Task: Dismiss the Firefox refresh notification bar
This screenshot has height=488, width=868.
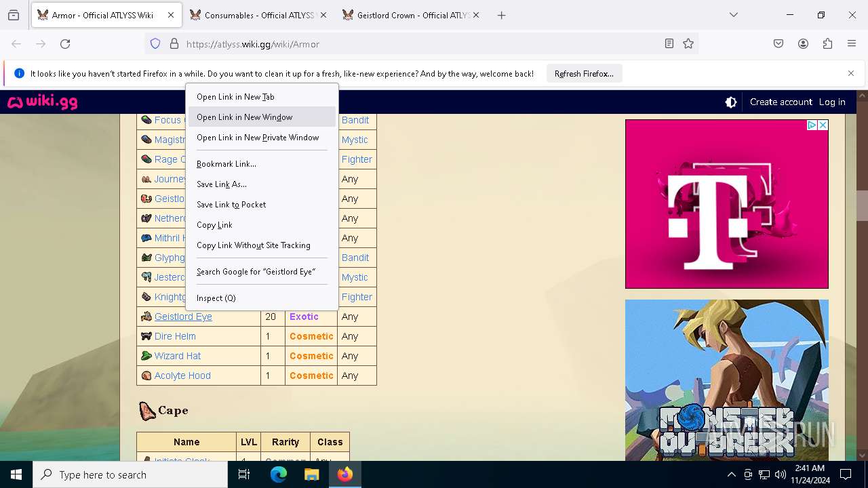Action: tap(851, 73)
